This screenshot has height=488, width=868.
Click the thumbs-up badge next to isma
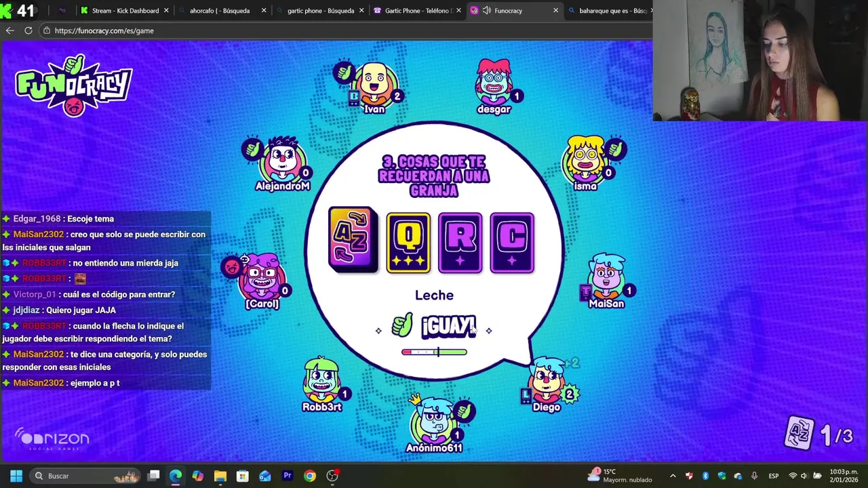pos(616,149)
